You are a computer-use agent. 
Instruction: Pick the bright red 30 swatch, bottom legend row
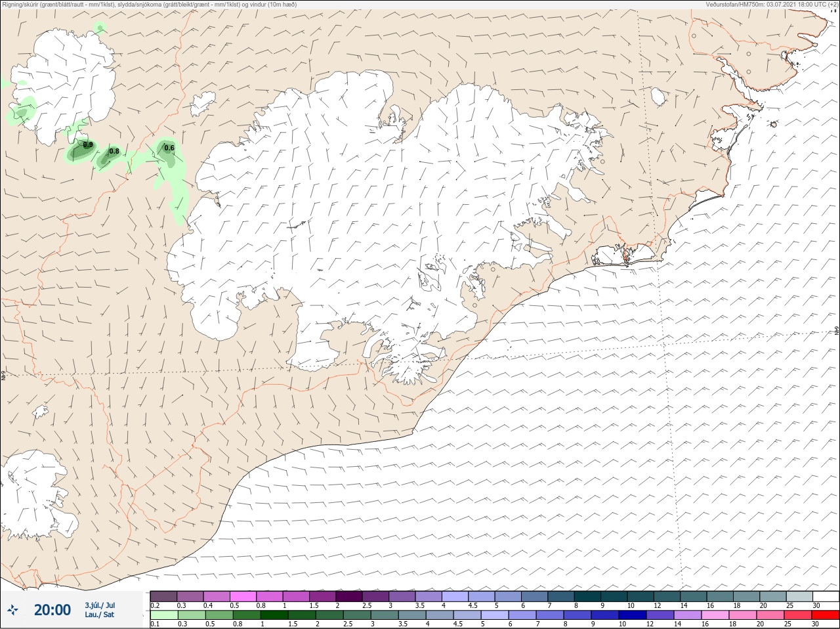(x=826, y=615)
